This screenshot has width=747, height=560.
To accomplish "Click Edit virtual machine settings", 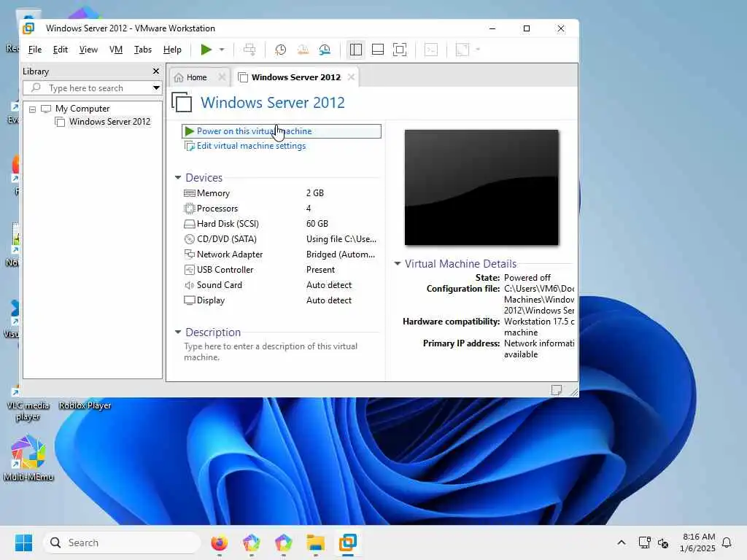I will [251, 146].
